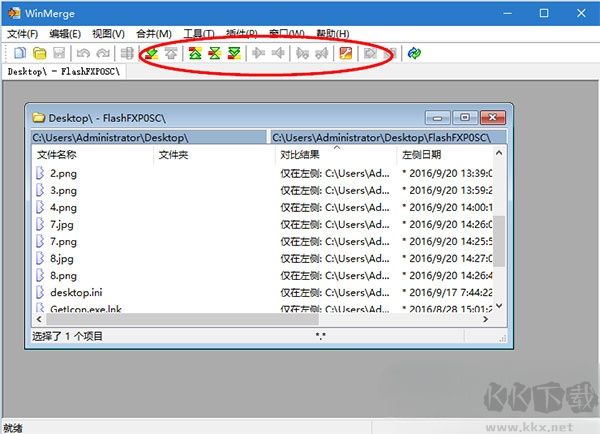Select the 4.png file row
This screenshot has height=434, width=600.
(x=262, y=207)
